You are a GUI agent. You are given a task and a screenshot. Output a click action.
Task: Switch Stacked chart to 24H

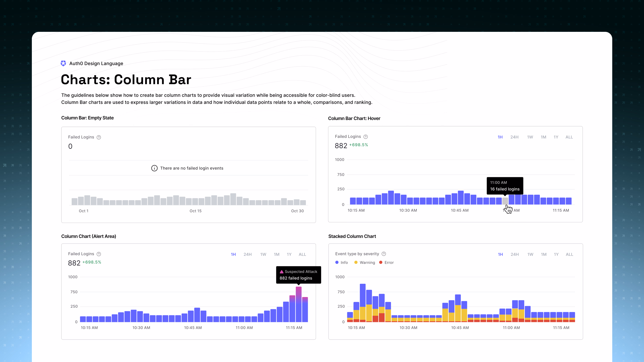pos(514,254)
